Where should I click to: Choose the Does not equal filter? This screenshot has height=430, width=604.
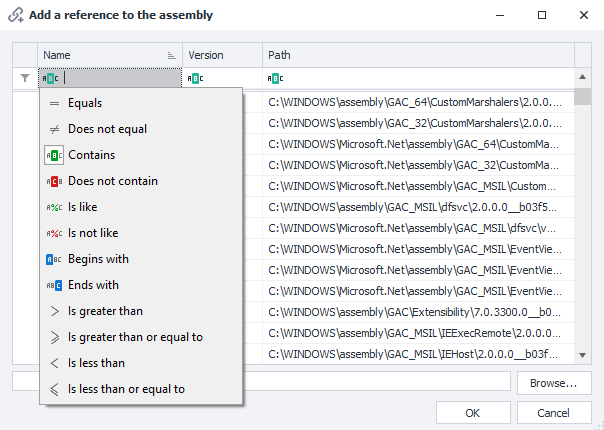coord(107,129)
